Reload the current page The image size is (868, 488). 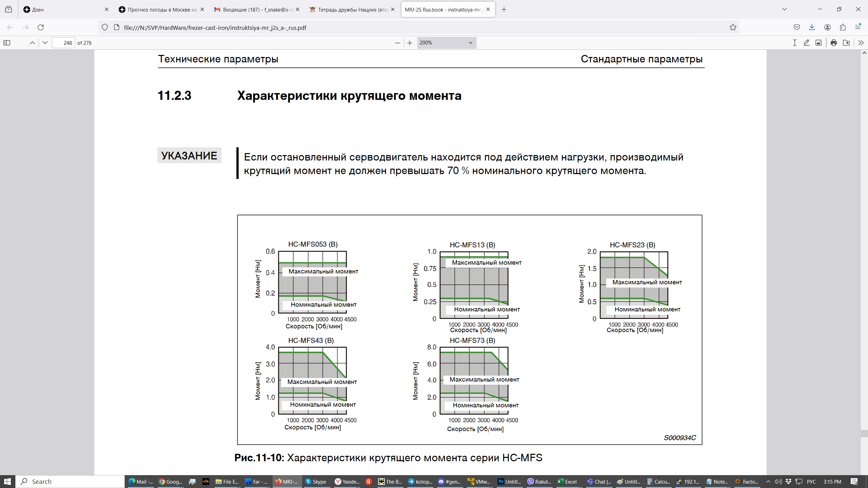41,27
